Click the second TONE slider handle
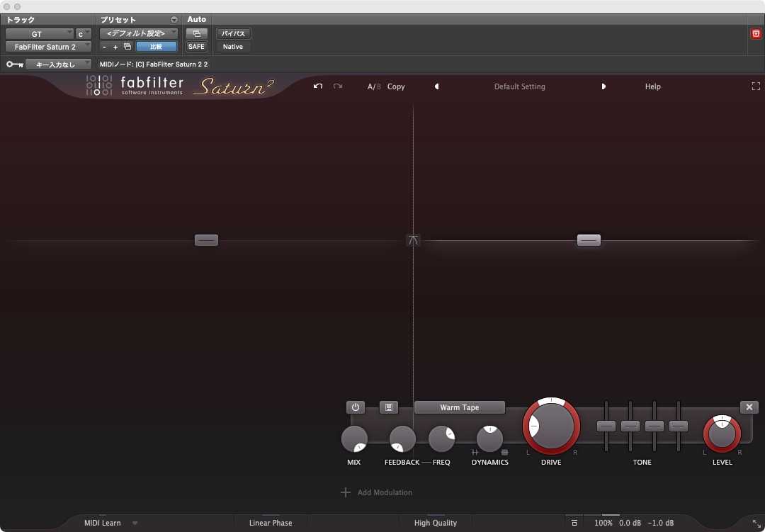Screen dimensions: 765x532 [x=630, y=426]
